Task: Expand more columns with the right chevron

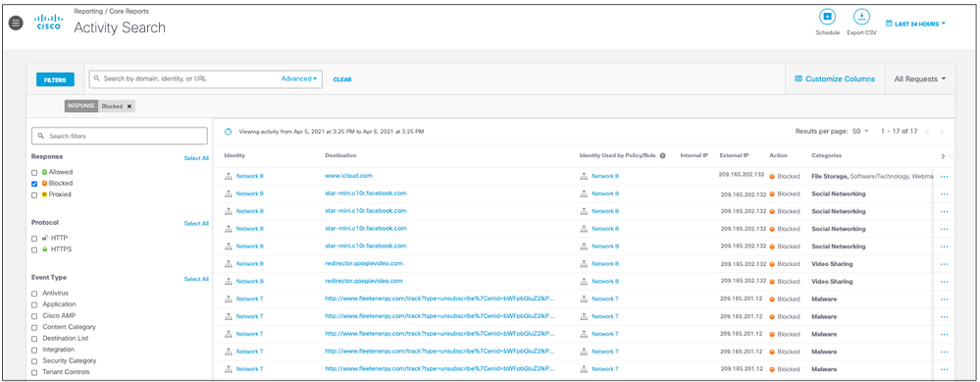Action: (943, 156)
